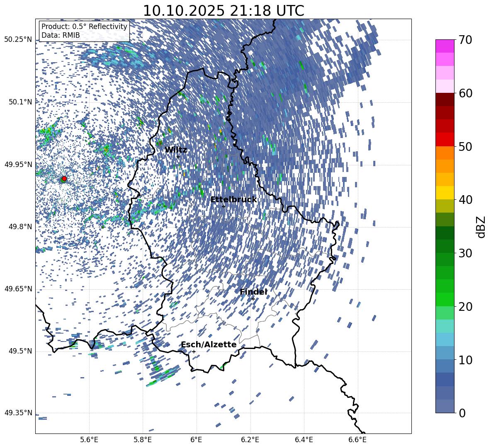Click the colorbar tick label 20
This screenshot has width=491, height=448.
click(x=465, y=307)
